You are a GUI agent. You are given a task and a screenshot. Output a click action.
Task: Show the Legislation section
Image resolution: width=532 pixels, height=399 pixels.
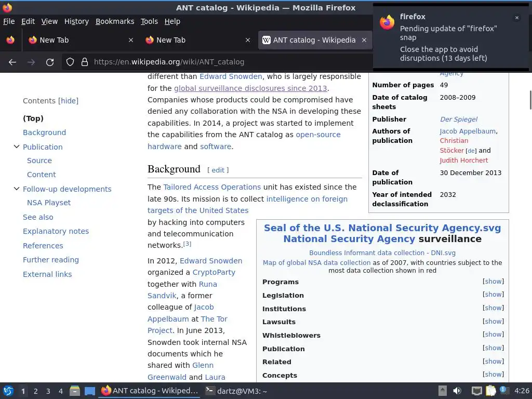(x=494, y=295)
